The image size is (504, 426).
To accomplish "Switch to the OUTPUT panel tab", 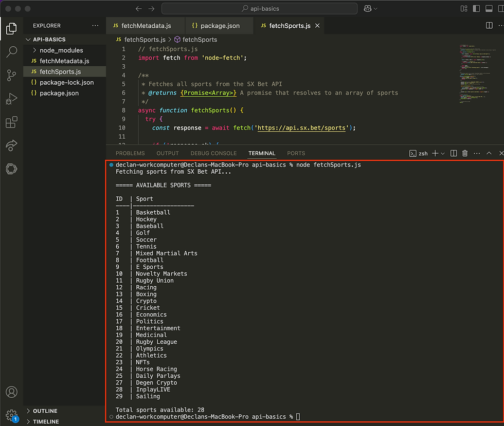I will click(168, 153).
